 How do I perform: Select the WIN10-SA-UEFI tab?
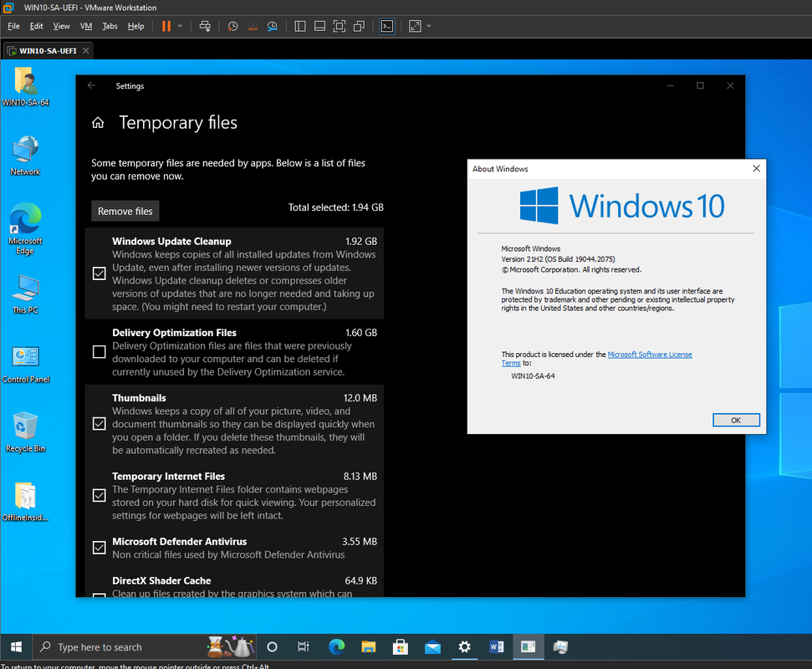tap(48, 51)
